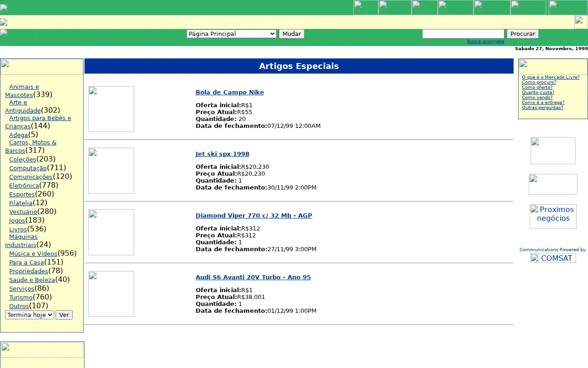The width and height of the screenshot is (588, 368).
Task: Click the Artigos Especiais heading
Action: coord(299,66)
